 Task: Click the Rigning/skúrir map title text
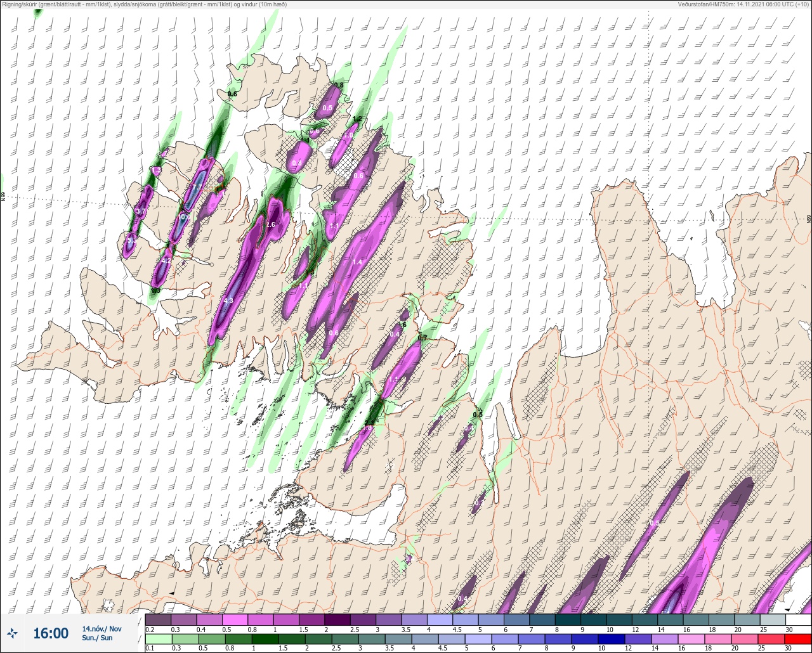click(144, 4)
